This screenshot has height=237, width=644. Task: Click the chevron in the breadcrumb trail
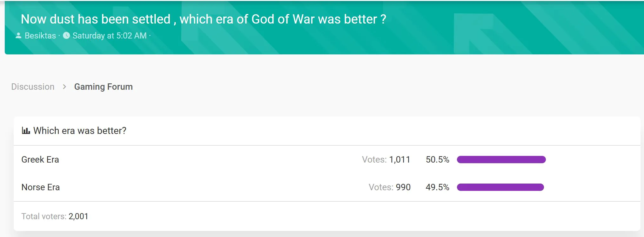pos(64,87)
